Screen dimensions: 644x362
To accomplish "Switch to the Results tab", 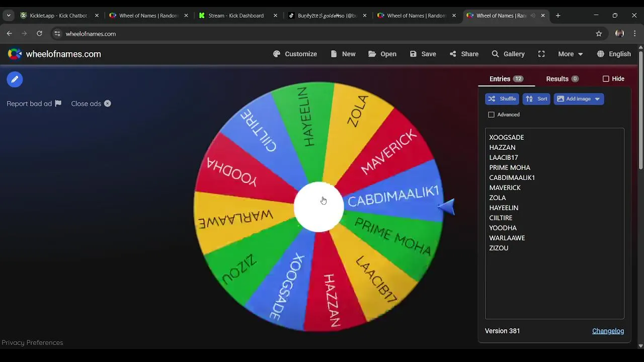I will click(562, 79).
